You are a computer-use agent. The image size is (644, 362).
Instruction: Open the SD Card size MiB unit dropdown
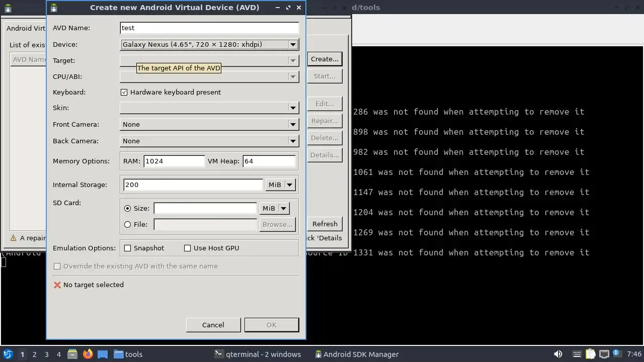click(274, 208)
